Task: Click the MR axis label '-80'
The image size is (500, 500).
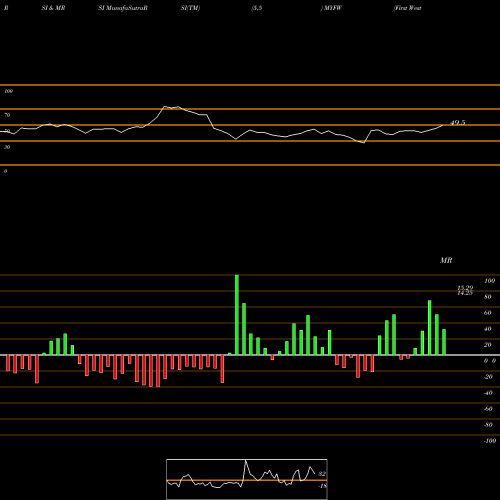Action: (x=488, y=425)
